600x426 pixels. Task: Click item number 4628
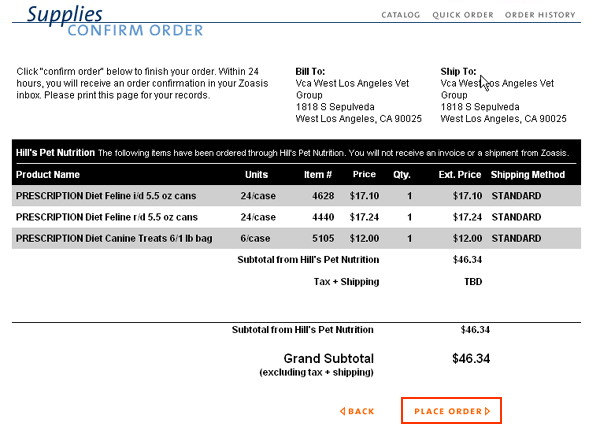[x=323, y=196]
